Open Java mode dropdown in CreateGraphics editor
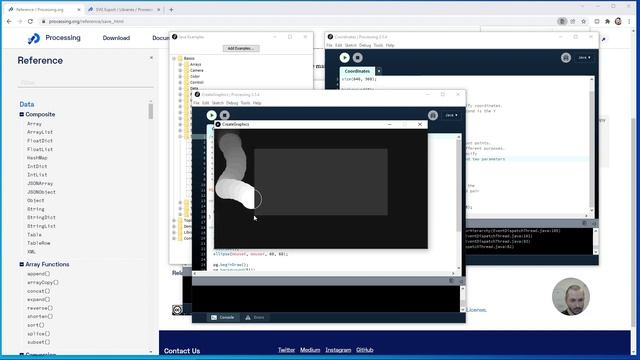 pyautogui.click(x=451, y=115)
